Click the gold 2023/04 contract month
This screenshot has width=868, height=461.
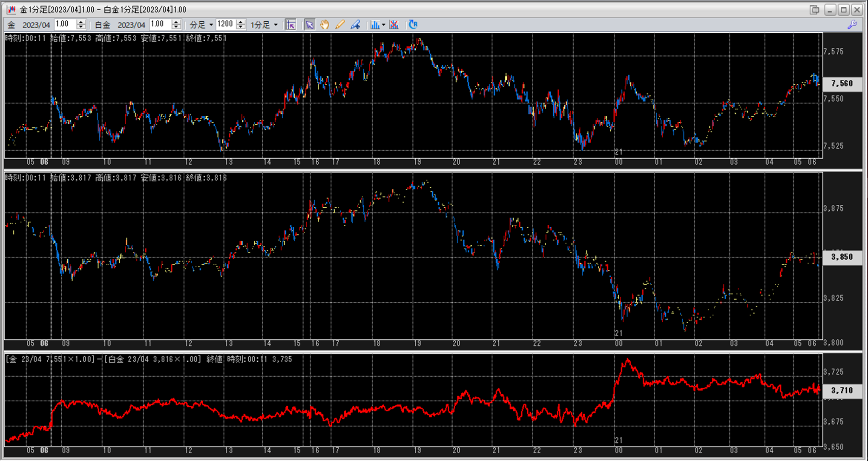point(36,25)
